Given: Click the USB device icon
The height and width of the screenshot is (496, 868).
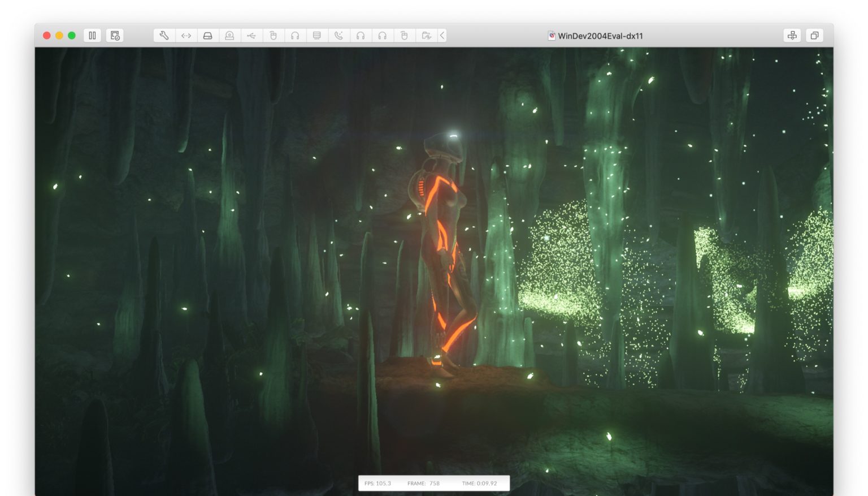Looking at the screenshot, I should (251, 36).
